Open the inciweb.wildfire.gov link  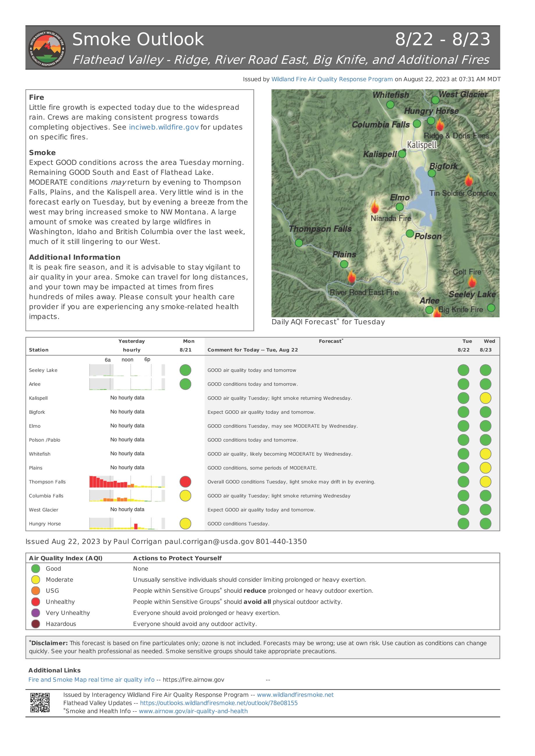click(x=164, y=127)
